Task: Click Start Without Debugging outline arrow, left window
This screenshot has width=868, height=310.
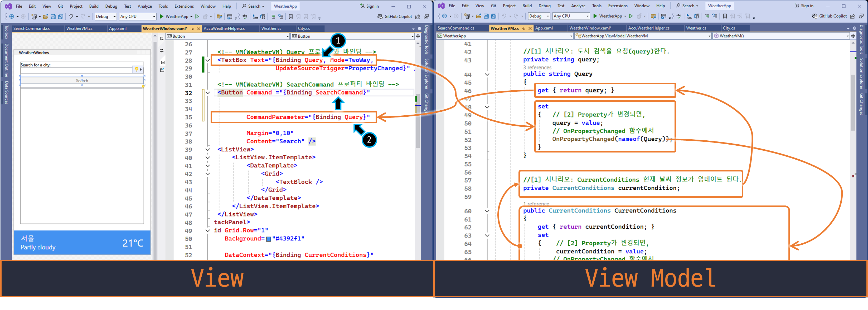Action: [197, 17]
